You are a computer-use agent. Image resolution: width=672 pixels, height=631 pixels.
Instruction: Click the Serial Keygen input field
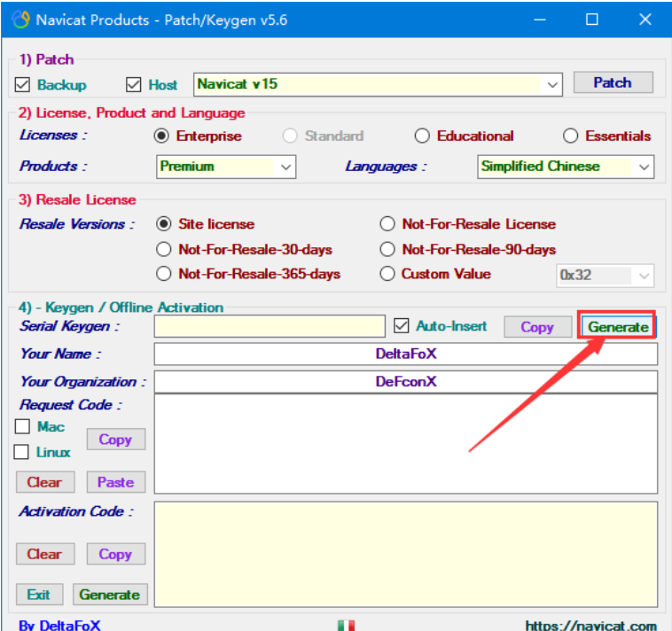pyautogui.click(x=270, y=326)
